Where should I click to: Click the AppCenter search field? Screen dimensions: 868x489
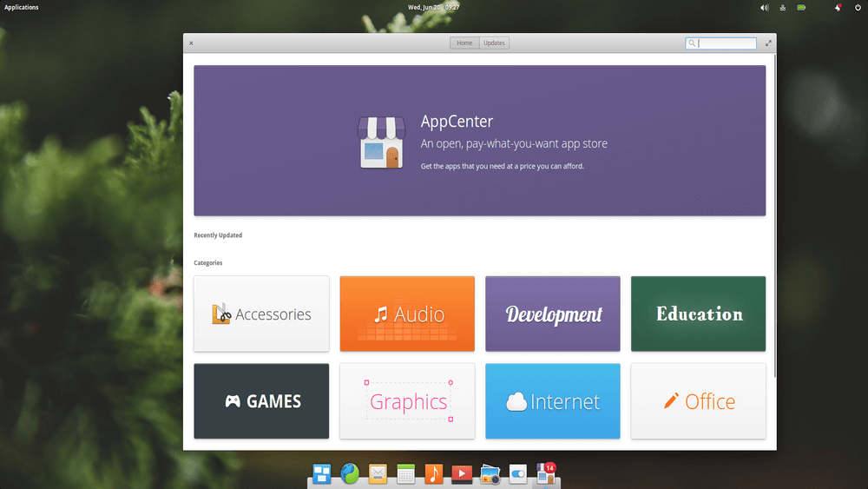pos(726,43)
